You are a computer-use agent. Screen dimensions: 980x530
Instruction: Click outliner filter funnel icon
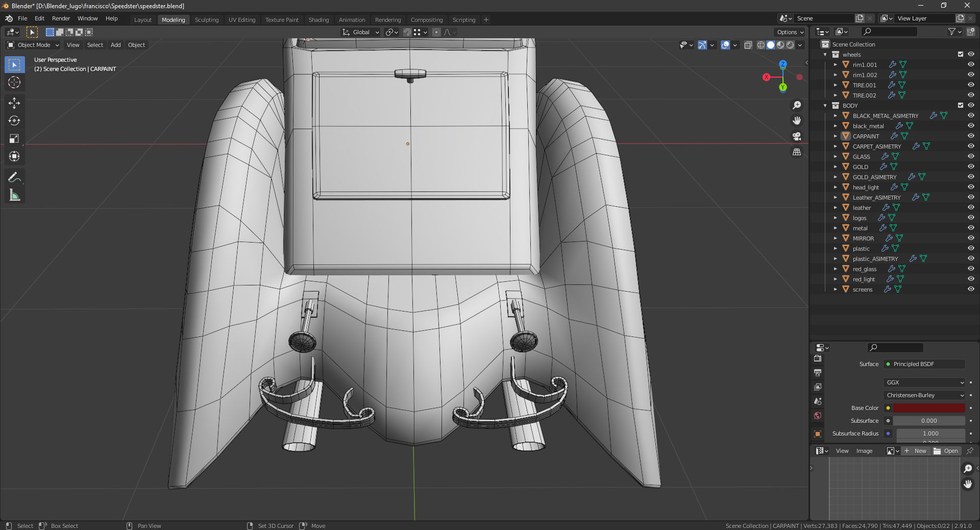952,32
